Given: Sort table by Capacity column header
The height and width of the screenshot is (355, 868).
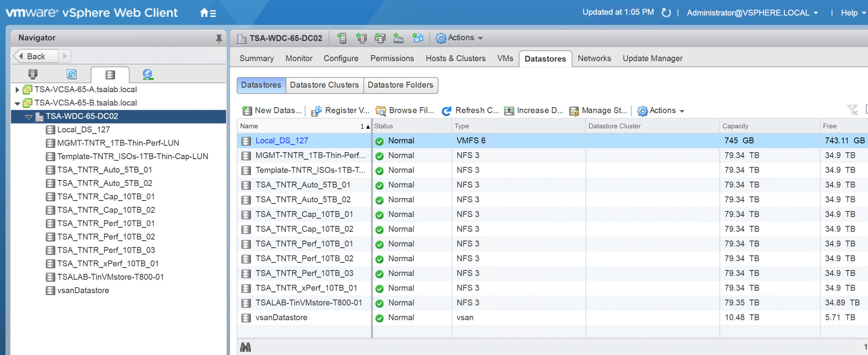Looking at the screenshot, I should click(735, 126).
